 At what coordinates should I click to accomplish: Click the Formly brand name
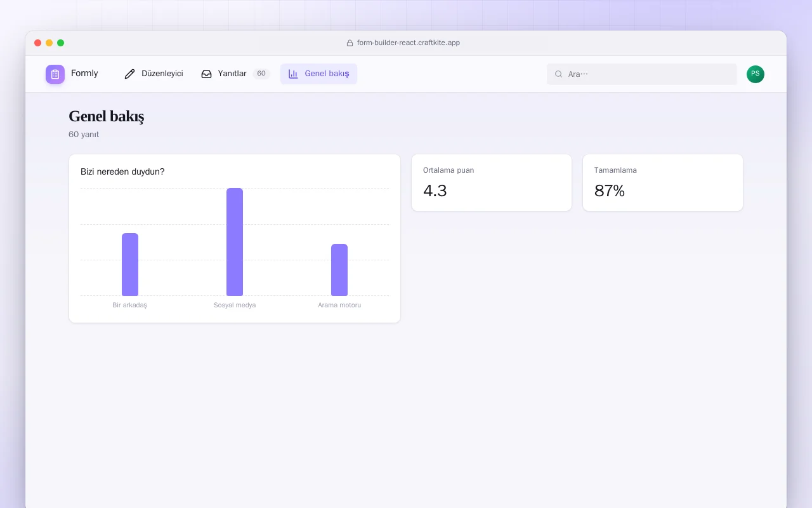tap(84, 74)
